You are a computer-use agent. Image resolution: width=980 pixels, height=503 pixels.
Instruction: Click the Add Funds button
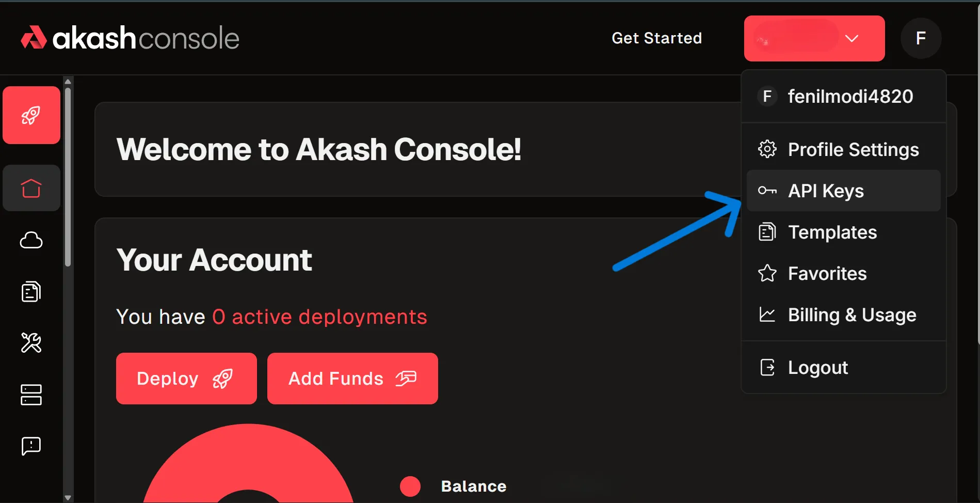pyautogui.click(x=352, y=378)
